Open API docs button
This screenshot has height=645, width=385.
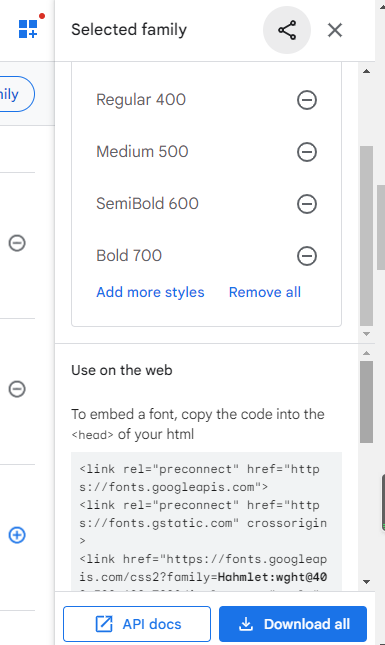pyautogui.click(x=137, y=624)
